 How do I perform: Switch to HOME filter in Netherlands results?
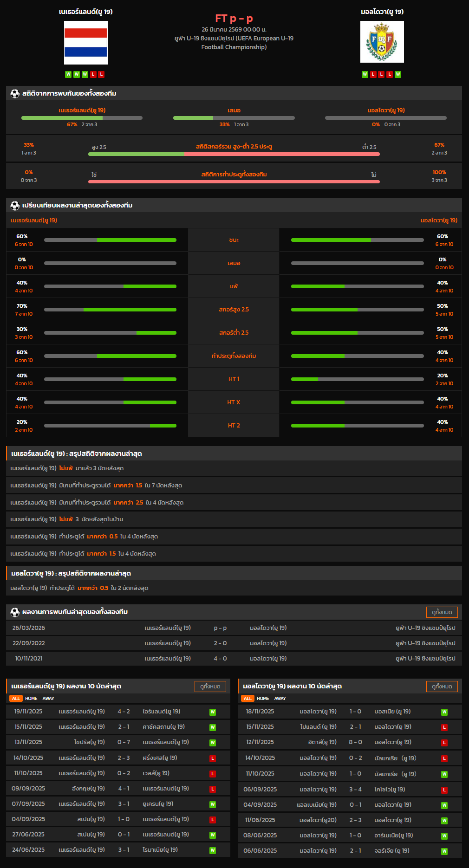coord(31,698)
